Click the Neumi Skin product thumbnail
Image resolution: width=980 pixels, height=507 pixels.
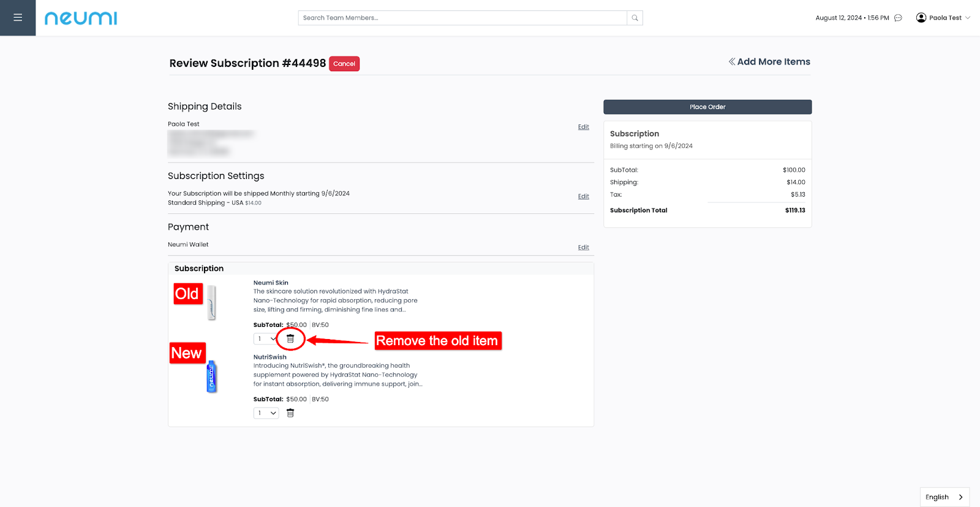click(x=211, y=302)
